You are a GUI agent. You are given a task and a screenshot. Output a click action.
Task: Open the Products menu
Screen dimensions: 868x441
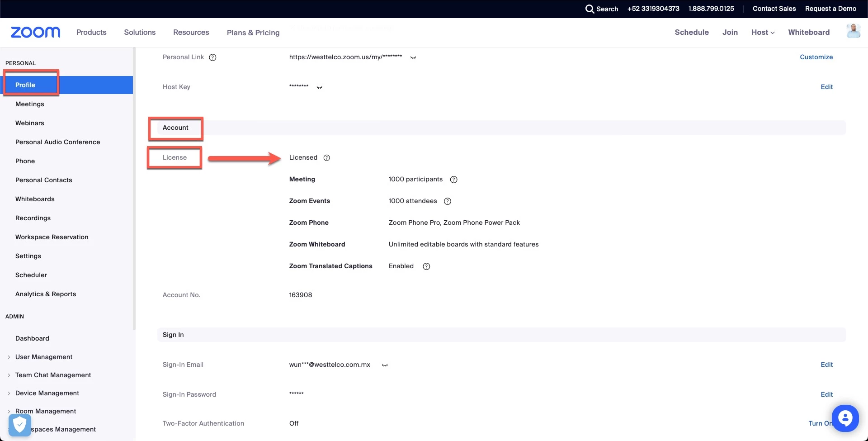[91, 32]
